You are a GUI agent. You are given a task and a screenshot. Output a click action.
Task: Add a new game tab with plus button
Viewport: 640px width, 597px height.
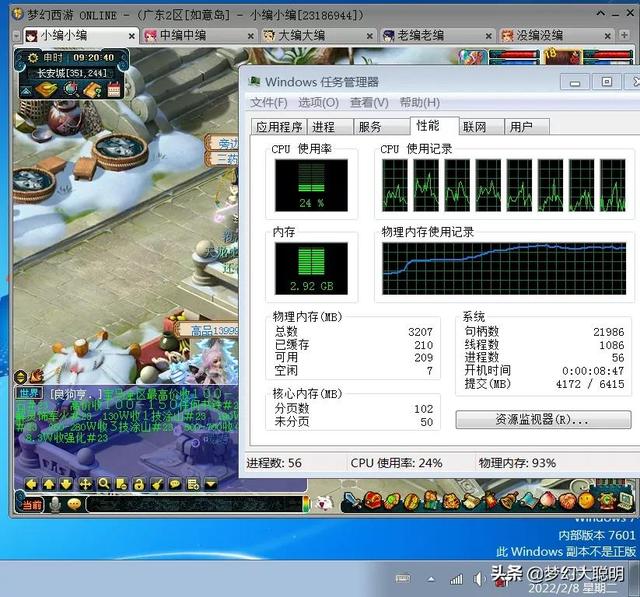click(x=624, y=35)
